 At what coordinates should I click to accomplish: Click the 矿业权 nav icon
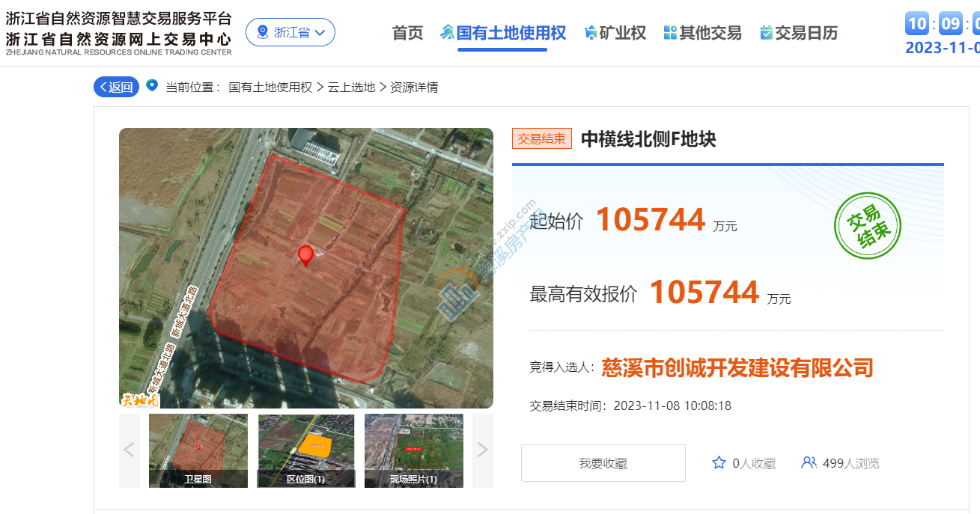(x=591, y=33)
